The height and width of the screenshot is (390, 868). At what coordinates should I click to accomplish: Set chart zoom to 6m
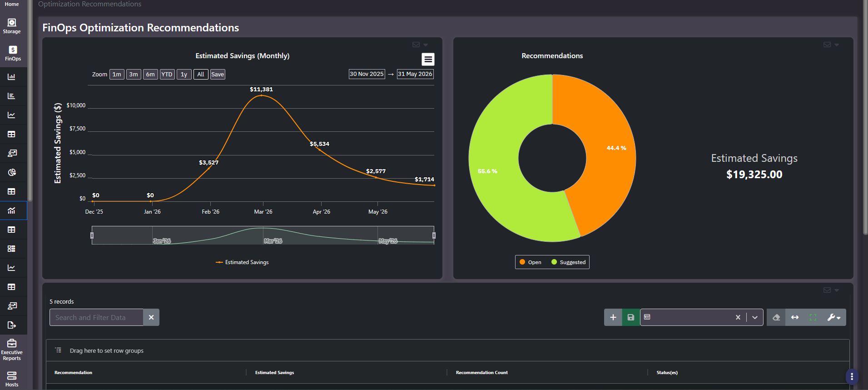[150, 75]
